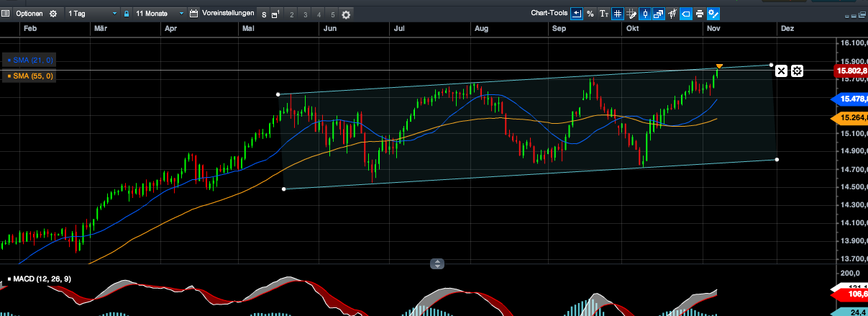Click the Optionen gear icon
Screen dimensions: 868x316
[x=52, y=14]
